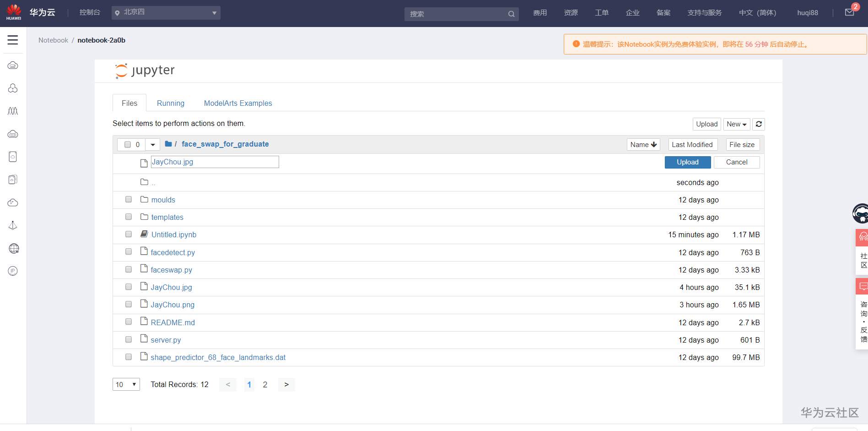Viewport: 868px width, 431px height.
Task: Click the upload-row JayChou.jpg file icon
Action: click(x=144, y=163)
